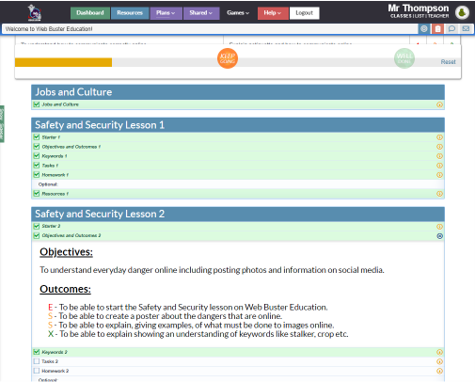Select the red clipboard alert icon

[438, 29]
